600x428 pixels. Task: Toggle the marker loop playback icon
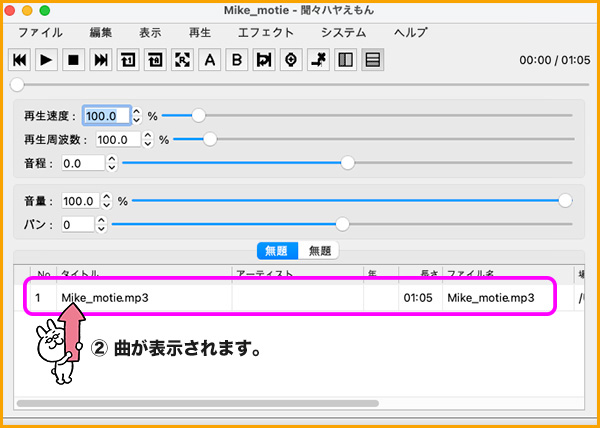pos(264,60)
